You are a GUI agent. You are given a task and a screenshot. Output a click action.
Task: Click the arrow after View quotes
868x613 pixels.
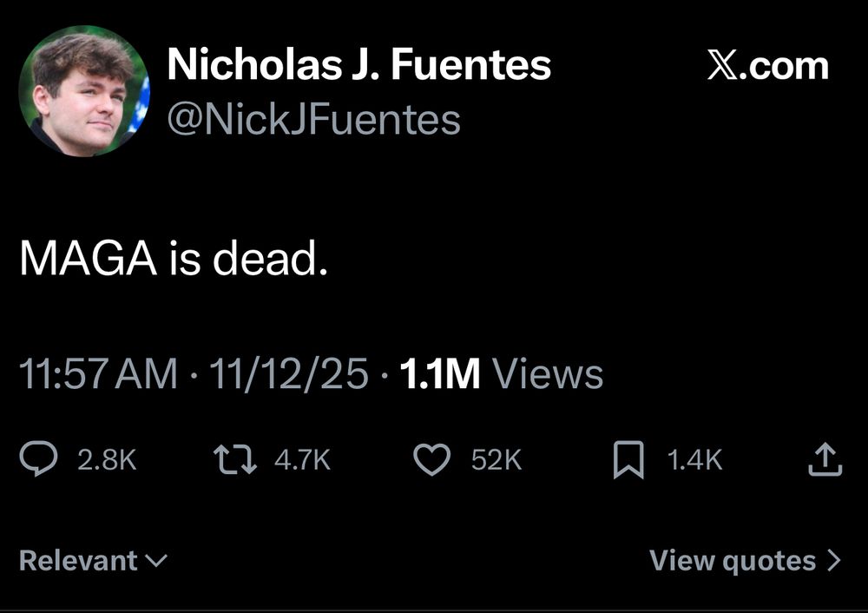click(834, 561)
